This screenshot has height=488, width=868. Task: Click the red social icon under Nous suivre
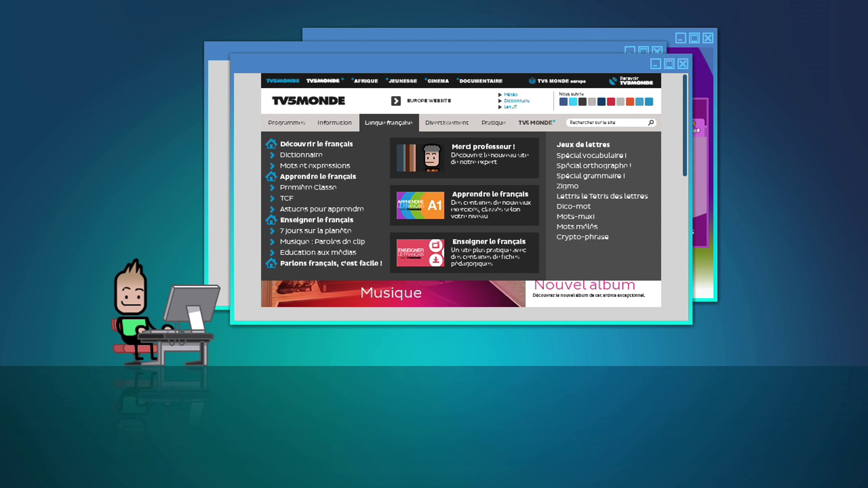[x=611, y=102]
